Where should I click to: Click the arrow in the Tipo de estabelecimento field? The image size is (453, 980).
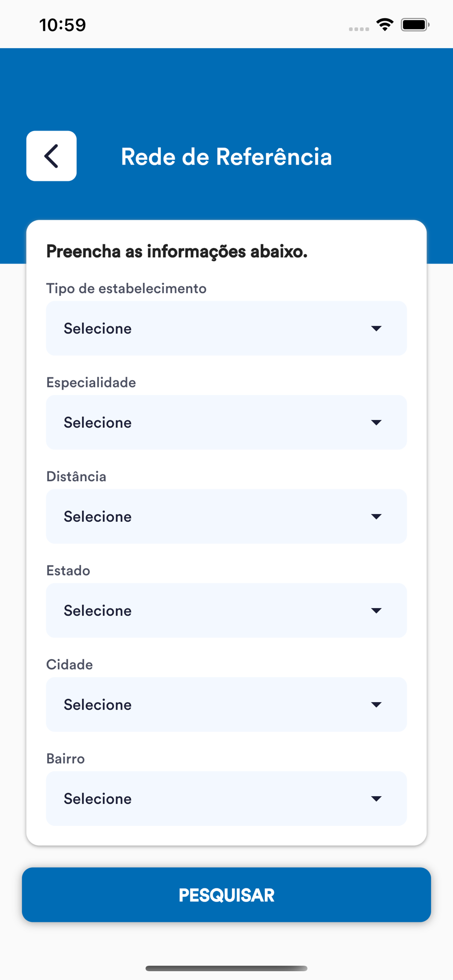[376, 328]
